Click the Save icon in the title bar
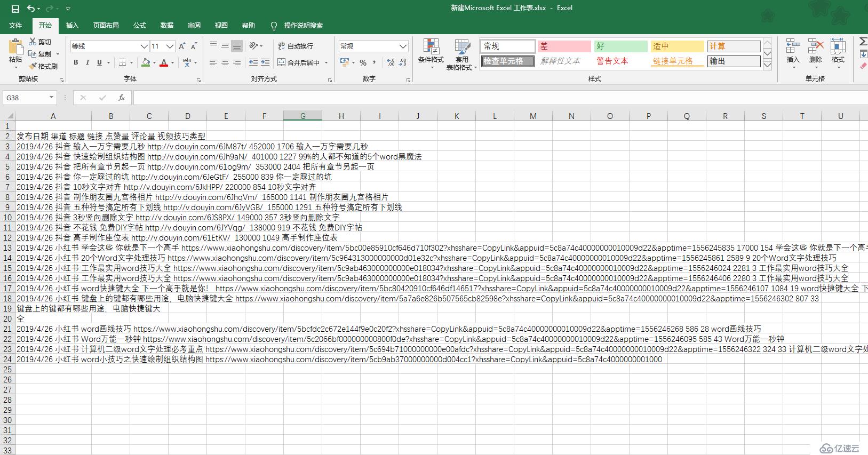Image resolution: width=868 pixels, height=455 pixels. 15,9
